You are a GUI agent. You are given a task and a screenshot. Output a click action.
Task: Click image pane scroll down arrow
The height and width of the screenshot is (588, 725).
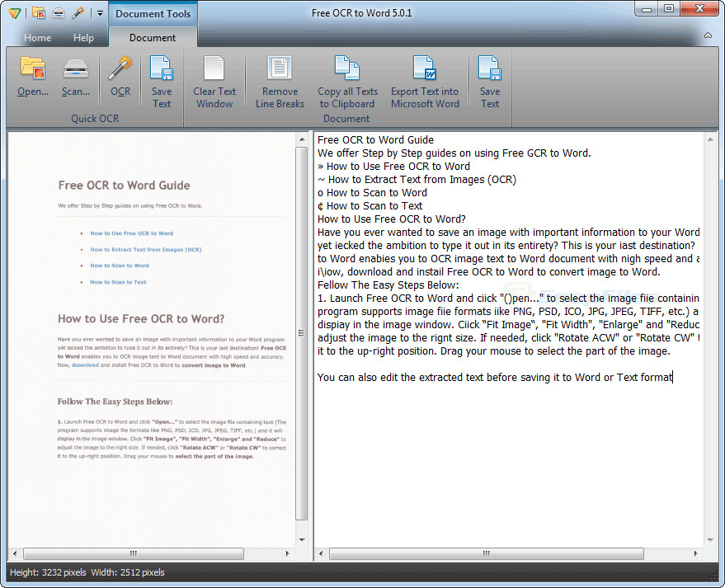[x=302, y=539]
